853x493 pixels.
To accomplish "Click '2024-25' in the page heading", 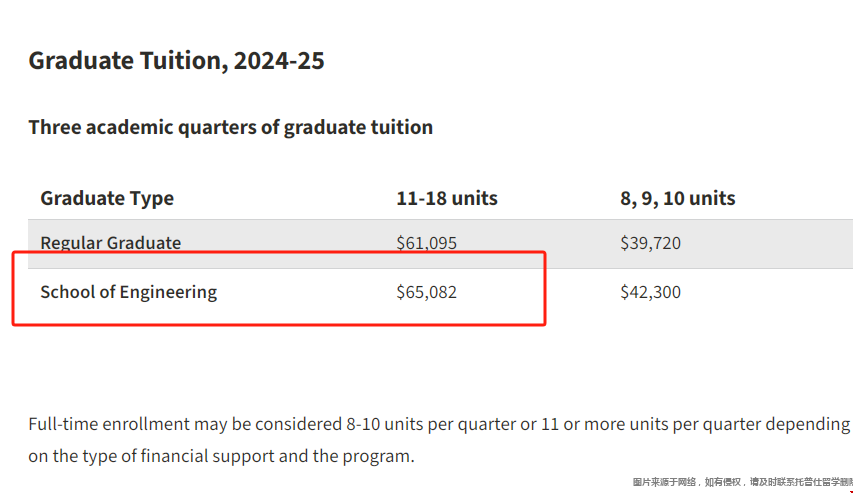I will coord(279,60).
